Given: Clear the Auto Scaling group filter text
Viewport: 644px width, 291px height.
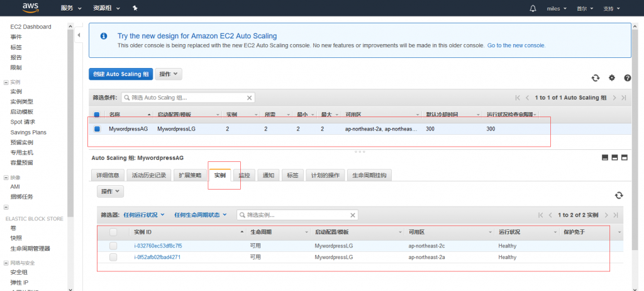Looking at the screenshot, I should click(x=249, y=98).
